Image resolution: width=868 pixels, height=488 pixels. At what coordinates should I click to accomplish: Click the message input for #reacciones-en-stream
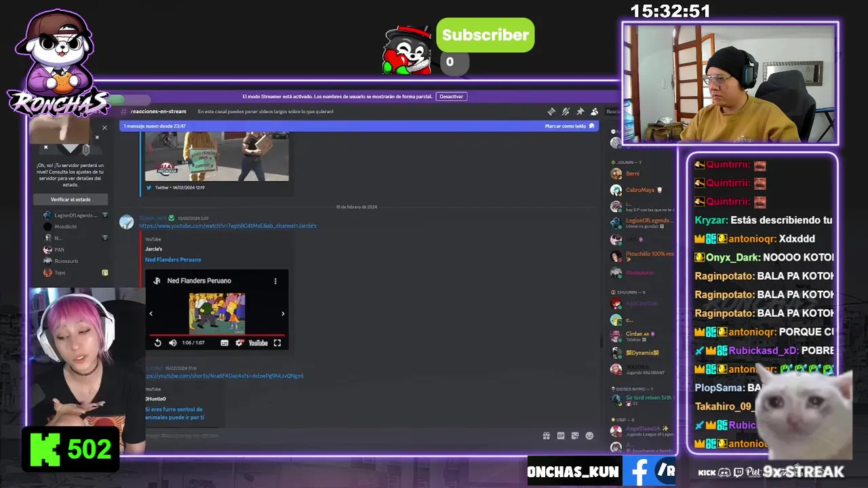(339, 436)
